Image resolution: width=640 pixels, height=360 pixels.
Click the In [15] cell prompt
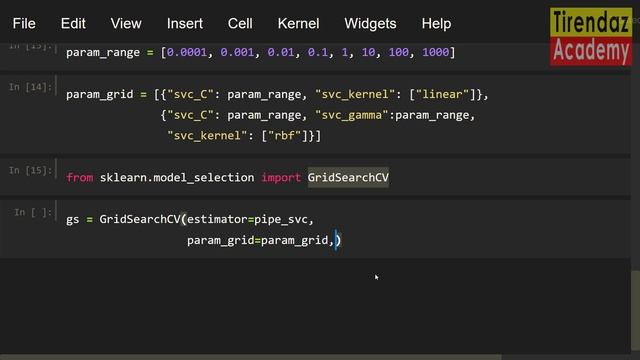click(30, 170)
